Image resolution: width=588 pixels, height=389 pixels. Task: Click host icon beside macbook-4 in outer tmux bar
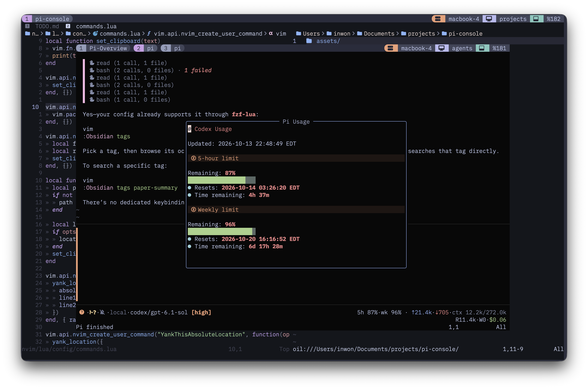[x=438, y=19]
